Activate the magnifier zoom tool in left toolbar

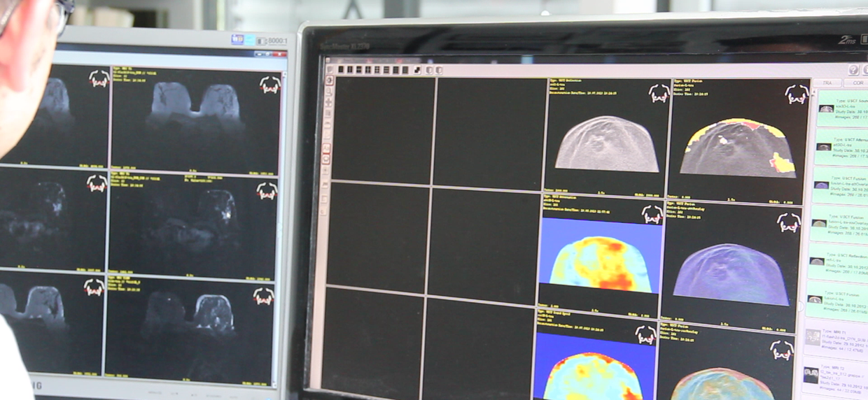(328, 90)
